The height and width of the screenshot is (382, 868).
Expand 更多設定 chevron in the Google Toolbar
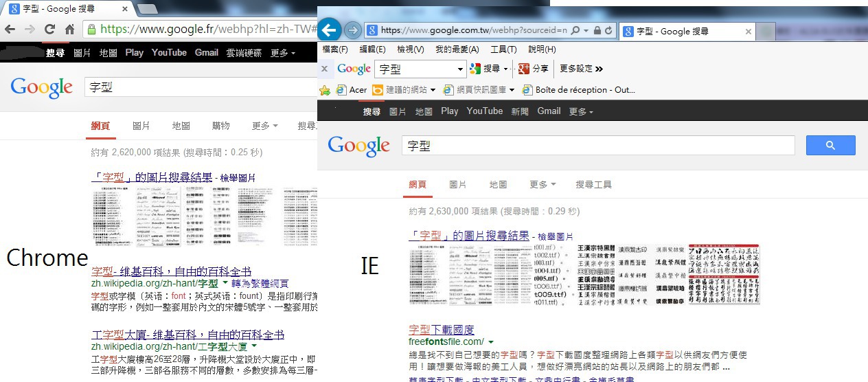click(x=599, y=69)
